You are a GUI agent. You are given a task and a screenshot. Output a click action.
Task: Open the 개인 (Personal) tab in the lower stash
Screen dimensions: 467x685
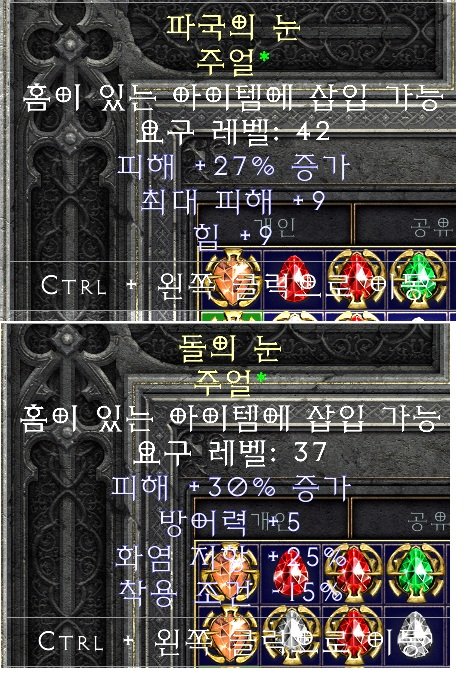[x=272, y=520]
